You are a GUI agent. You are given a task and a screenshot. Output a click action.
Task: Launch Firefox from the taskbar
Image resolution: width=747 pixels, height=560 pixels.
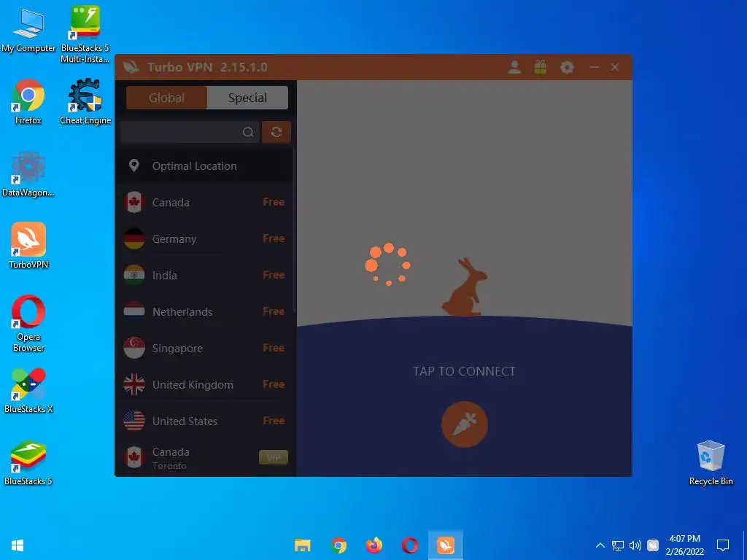pyautogui.click(x=374, y=545)
